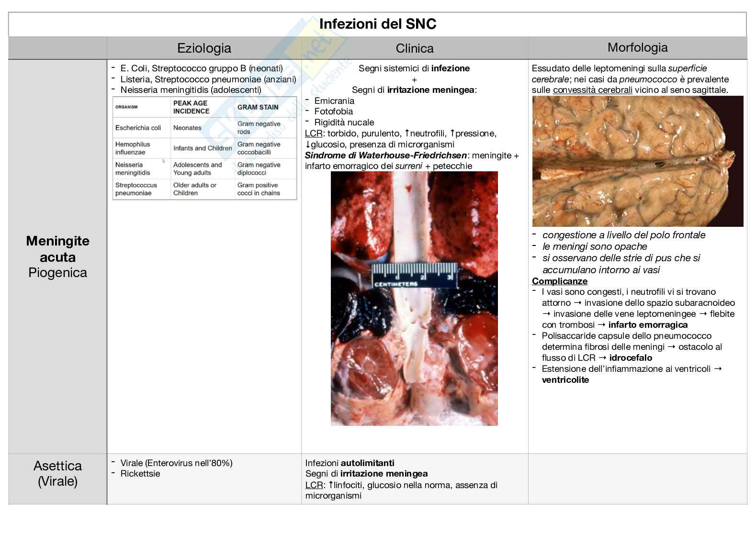Click the underlined 'Complicanze' heading
The height and width of the screenshot is (534, 756).
(x=559, y=281)
